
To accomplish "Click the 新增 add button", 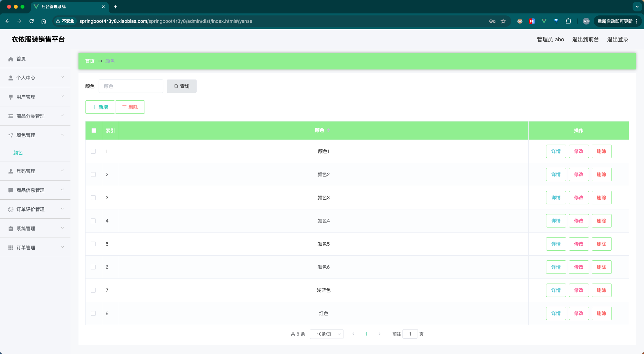I will pos(100,107).
